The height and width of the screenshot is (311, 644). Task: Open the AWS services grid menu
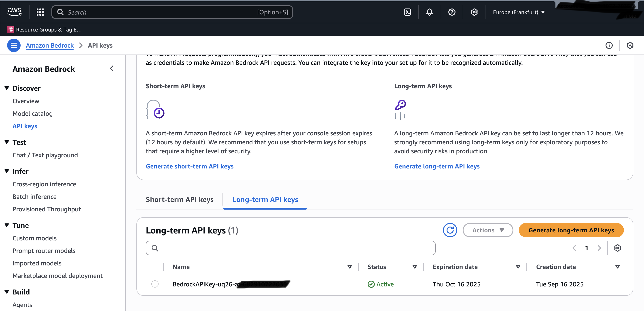tap(40, 12)
